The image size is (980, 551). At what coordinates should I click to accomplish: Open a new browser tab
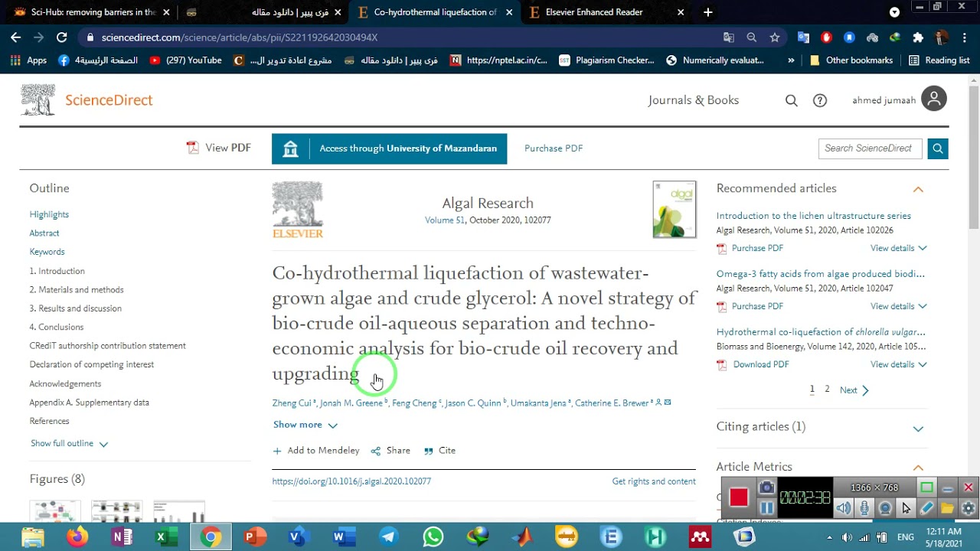(x=708, y=12)
